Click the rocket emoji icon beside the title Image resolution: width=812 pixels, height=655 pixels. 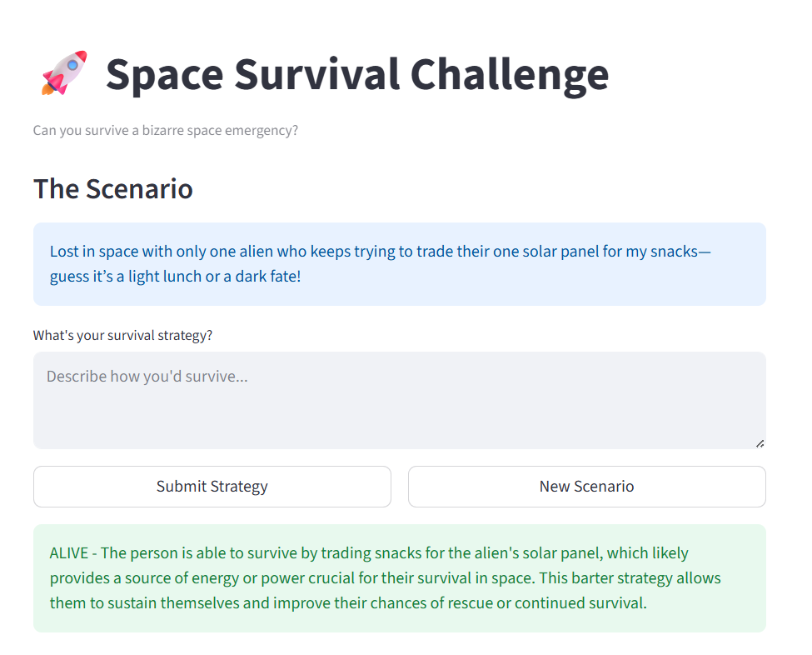point(64,73)
